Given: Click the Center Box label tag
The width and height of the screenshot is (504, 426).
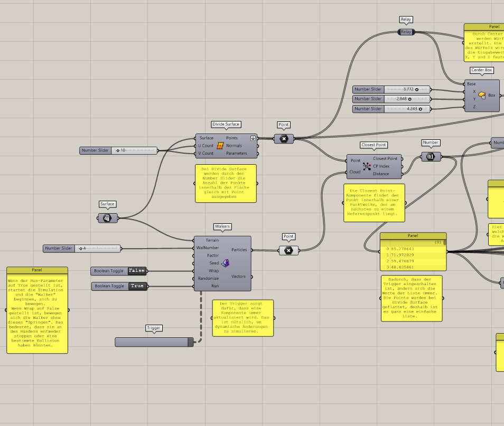Looking at the screenshot, I should (x=480, y=70).
